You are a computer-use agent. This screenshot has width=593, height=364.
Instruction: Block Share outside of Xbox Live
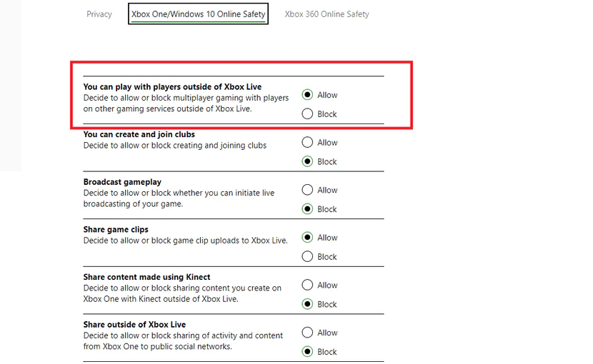(308, 352)
